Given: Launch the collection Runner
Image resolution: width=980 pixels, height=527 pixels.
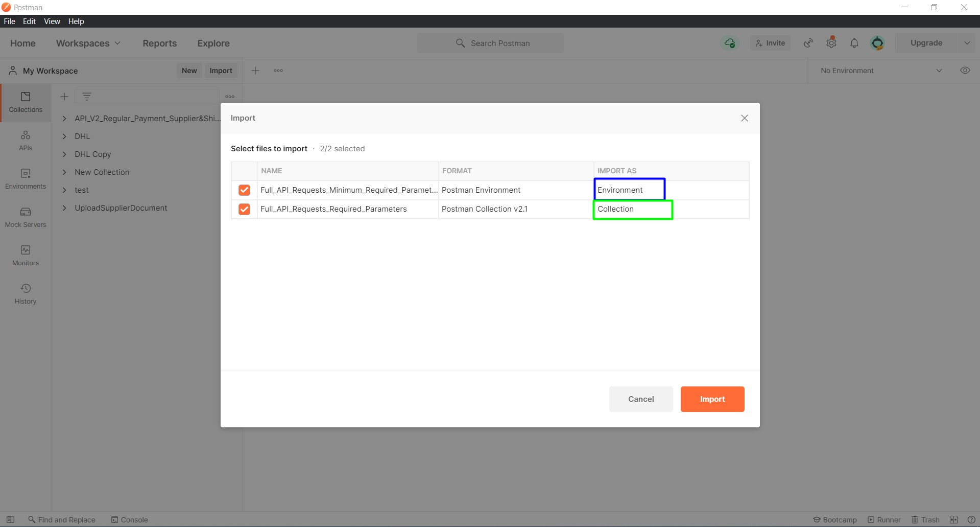Looking at the screenshot, I should [x=884, y=520].
